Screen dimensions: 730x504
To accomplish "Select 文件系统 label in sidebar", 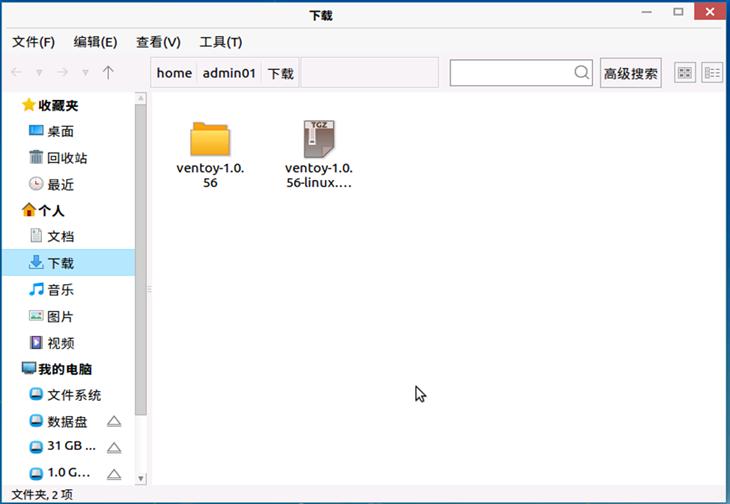I will point(74,395).
